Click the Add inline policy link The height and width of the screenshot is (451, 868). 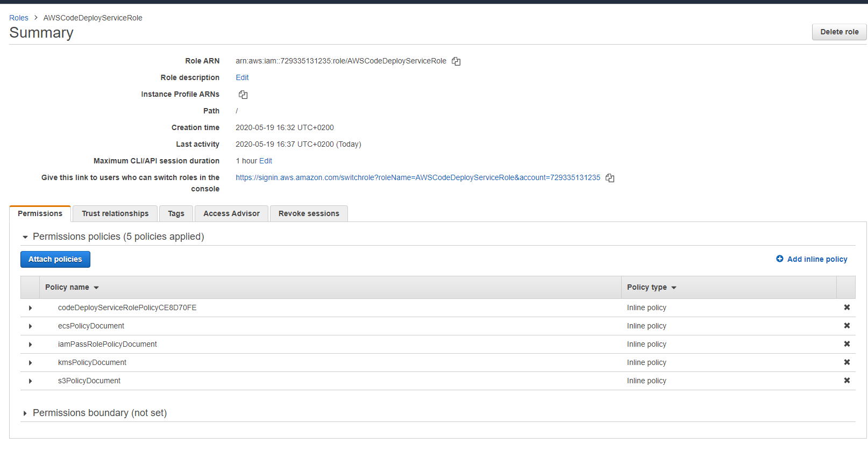(817, 259)
